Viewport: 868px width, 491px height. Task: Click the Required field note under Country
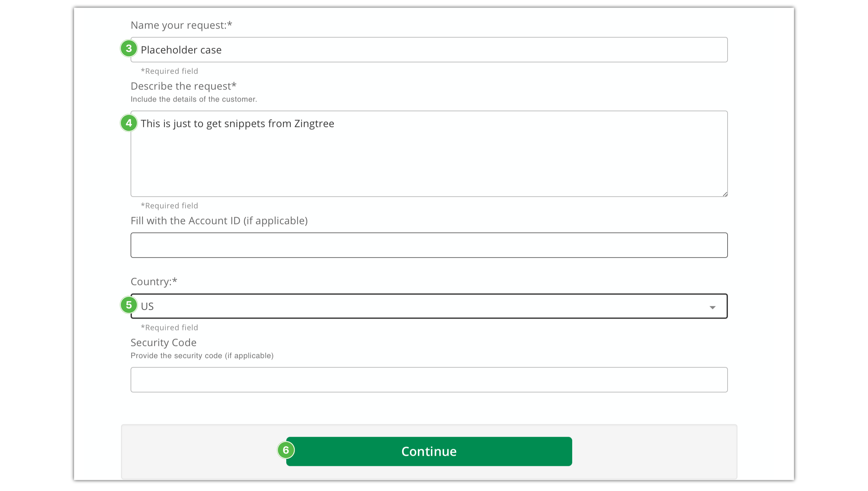(169, 328)
